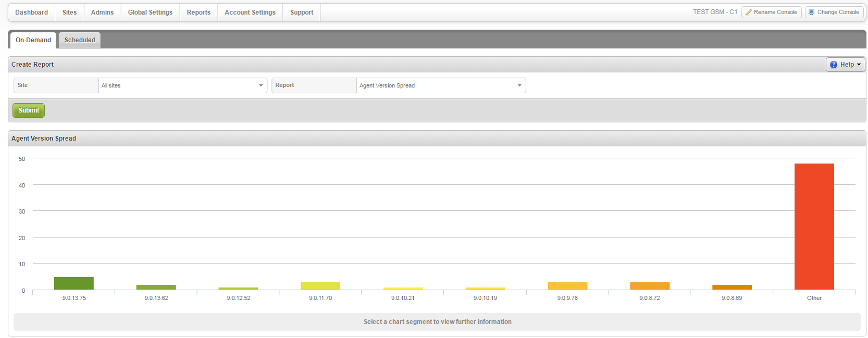Open the Admins menu
Screen dimensions: 868x338
click(102, 12)
